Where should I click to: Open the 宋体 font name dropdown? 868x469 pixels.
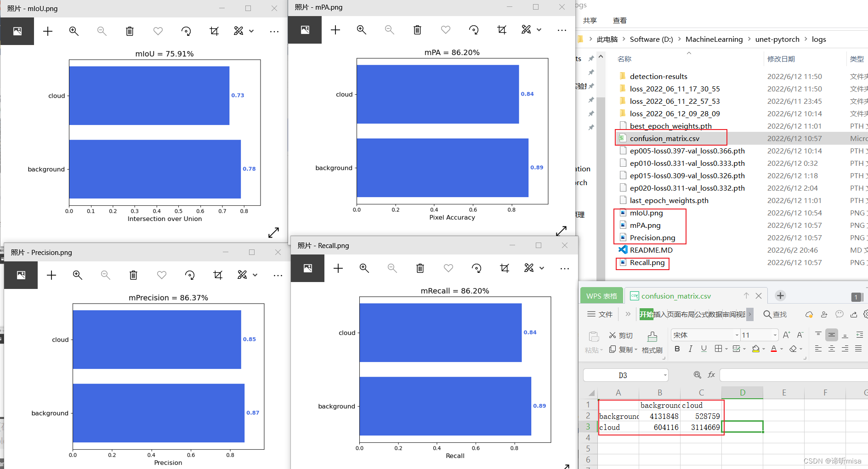[737, 335]
